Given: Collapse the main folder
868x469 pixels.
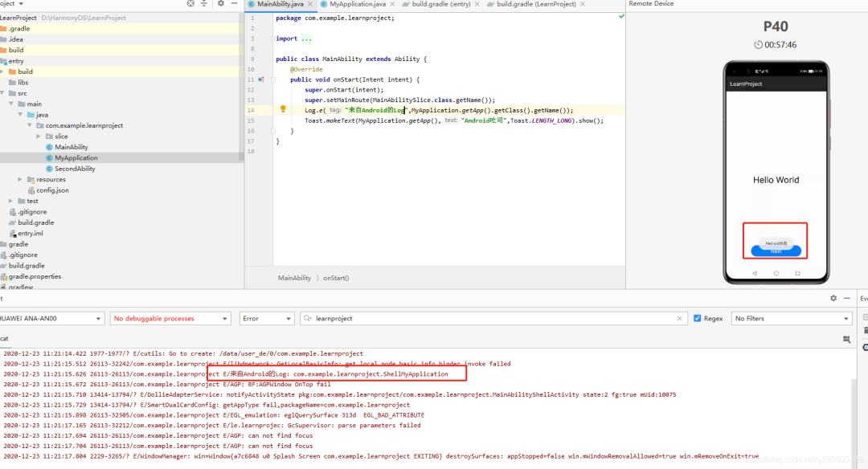Looking at the screenshot, I should coord(11,104).
